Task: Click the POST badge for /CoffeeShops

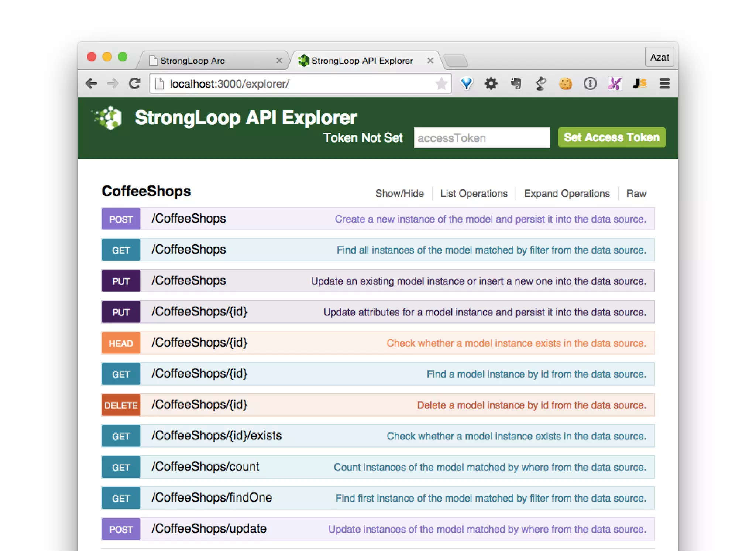Action: [121, 219]
